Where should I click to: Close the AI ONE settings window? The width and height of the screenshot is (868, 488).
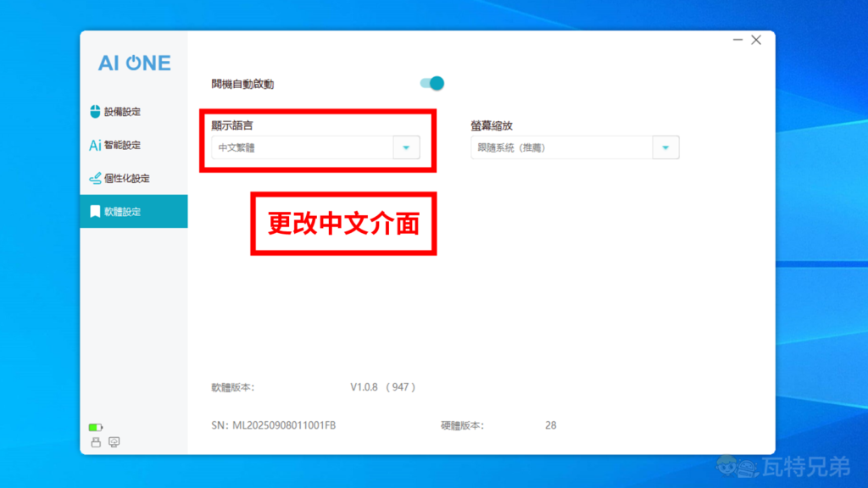coord(756,40)
